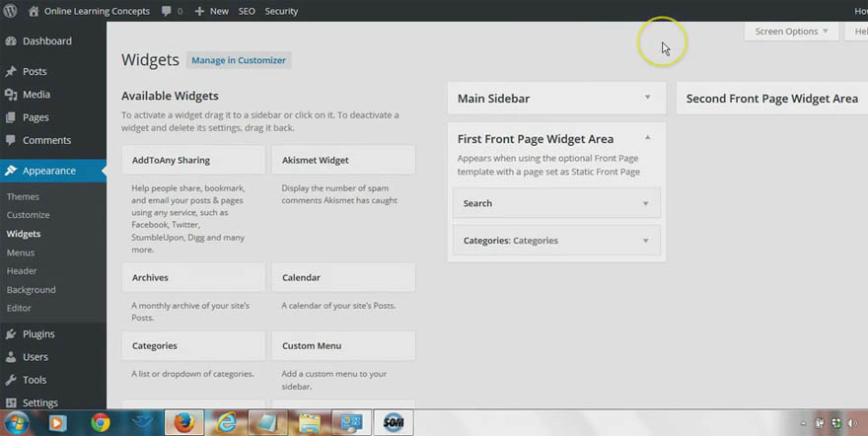Open the Security admin bar item

[281, 11]
